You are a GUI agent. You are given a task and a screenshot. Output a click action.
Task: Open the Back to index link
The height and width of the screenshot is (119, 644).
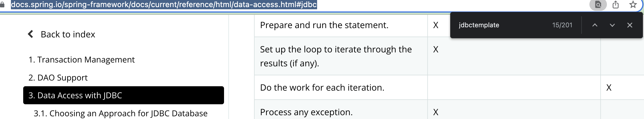pyautogui.click(x=68, y=34)
